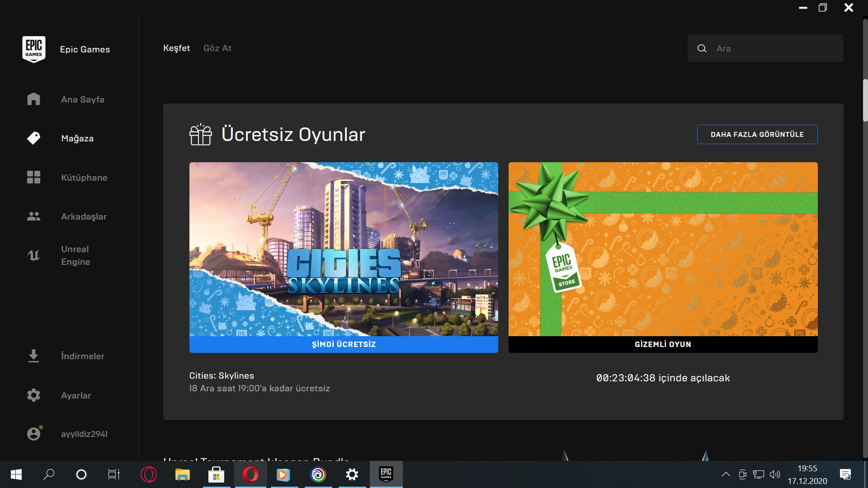Open the taskbar clock and date

click(x=807, y=474)
